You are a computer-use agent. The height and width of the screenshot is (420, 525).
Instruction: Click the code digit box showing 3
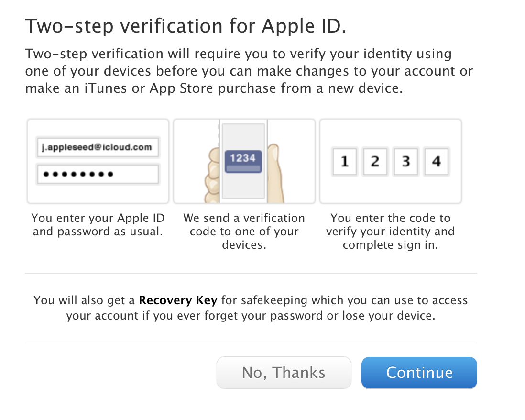(405, 161)
